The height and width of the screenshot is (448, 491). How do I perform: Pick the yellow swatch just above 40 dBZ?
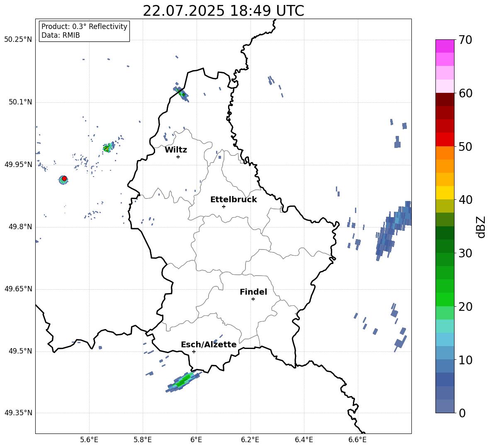[445, 193]
